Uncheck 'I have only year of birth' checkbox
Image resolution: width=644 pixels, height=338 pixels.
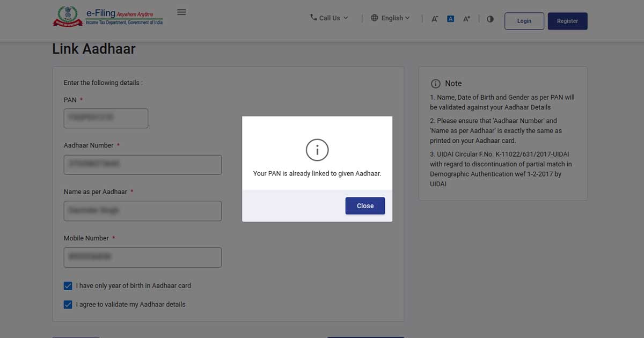point(68,286)
